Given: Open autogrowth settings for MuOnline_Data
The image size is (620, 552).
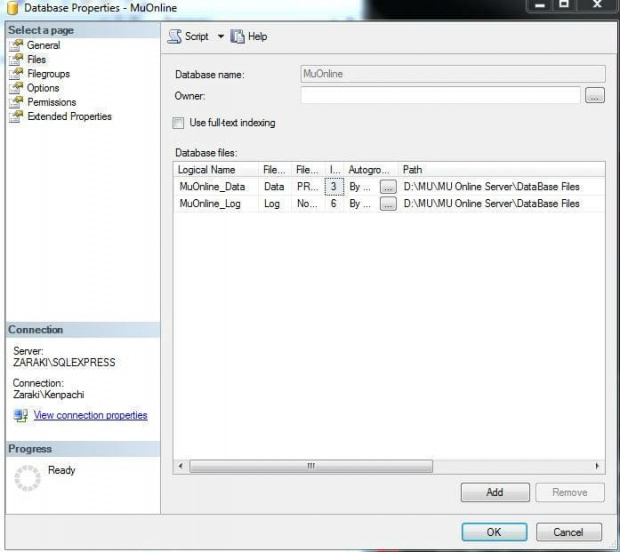Looking at the screenshot, I should [388, 187].
